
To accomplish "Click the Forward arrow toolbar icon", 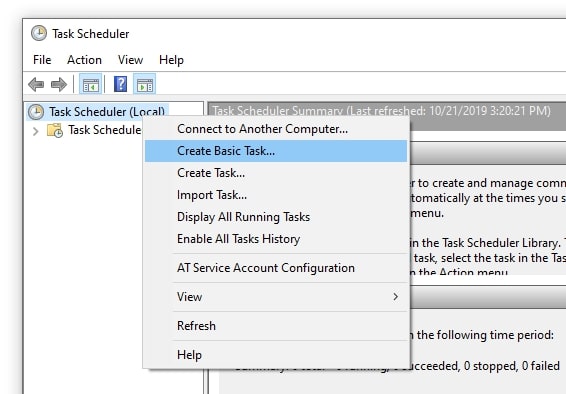I will click(59, 84).
